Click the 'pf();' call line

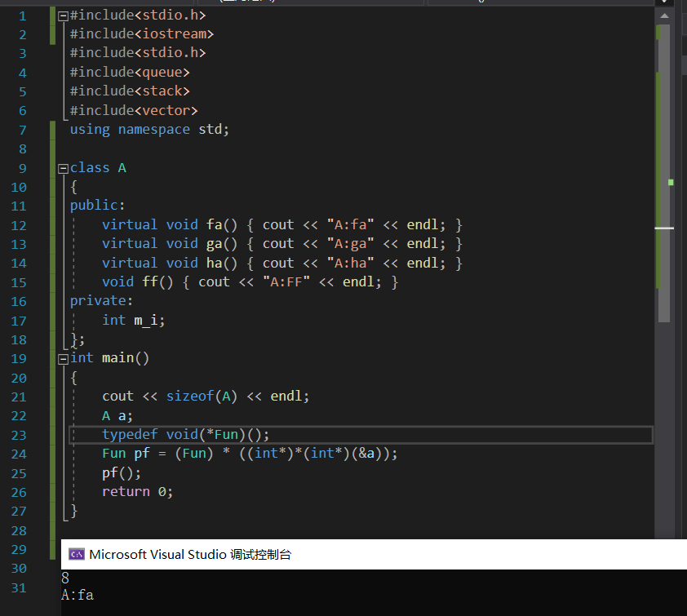point(122,472)
